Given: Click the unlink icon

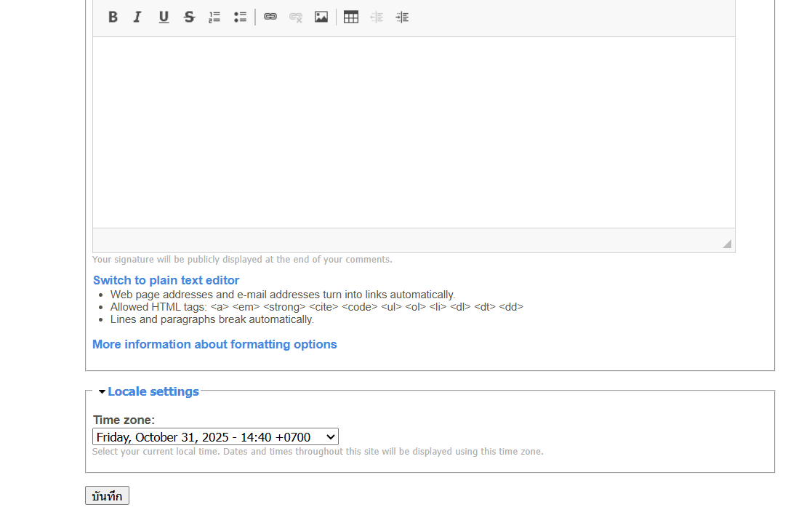Looking at the screenshot, I should [x=296, y=17].
